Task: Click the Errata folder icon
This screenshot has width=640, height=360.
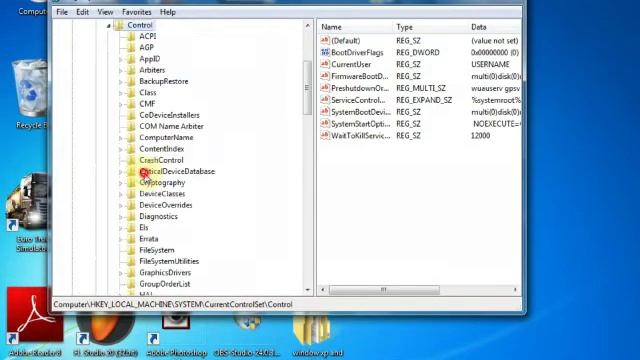Action: click(131, 239)
